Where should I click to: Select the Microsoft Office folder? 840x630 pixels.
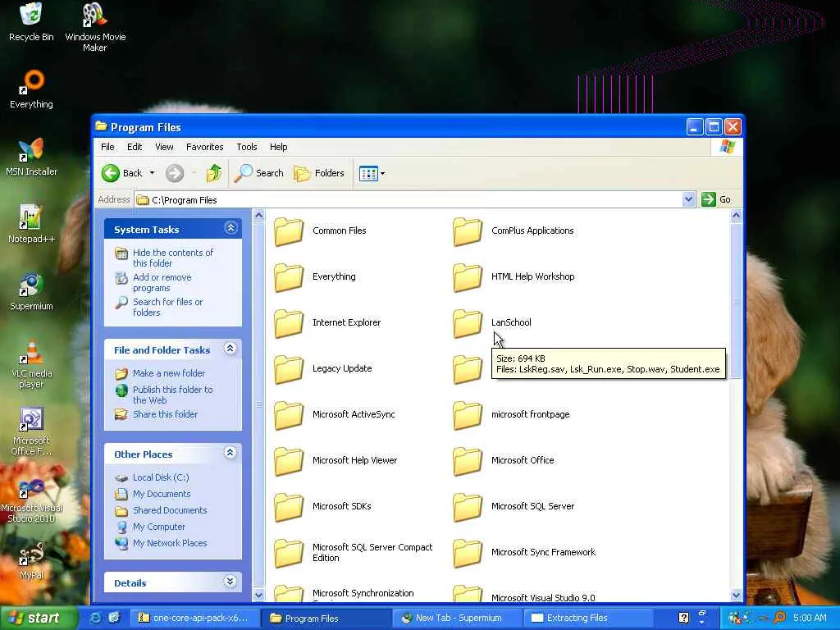pyautogui.click(x=504, y=461)
